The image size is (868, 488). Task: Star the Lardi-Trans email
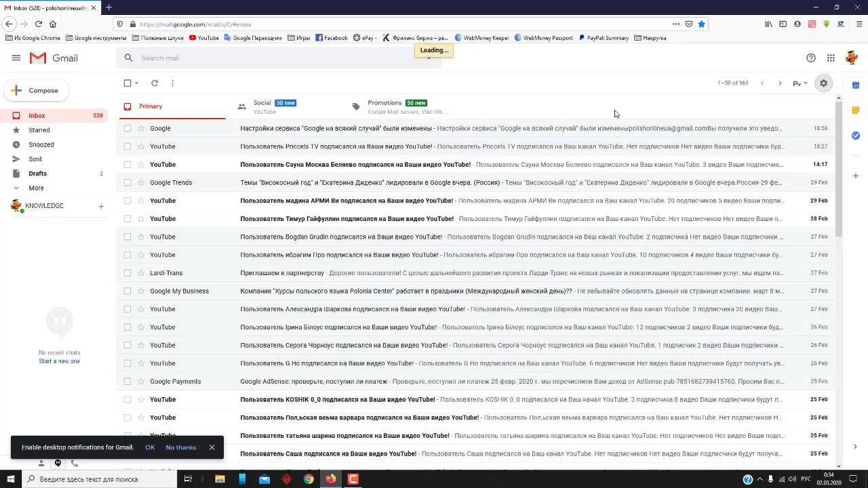141,273
